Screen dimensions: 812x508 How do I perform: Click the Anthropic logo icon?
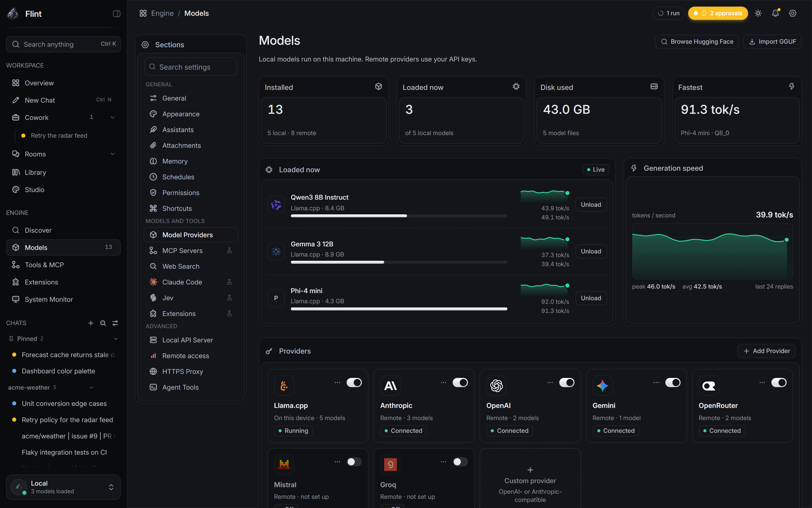tap(390, 386)
